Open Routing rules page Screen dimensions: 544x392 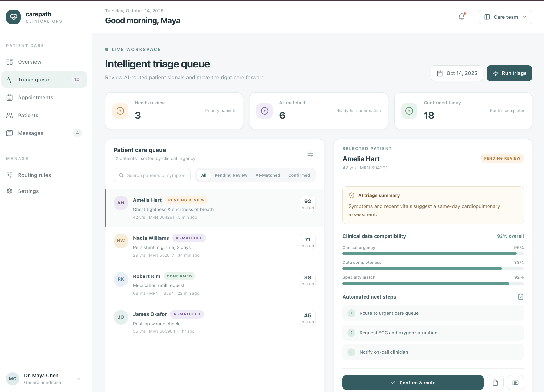44,175
